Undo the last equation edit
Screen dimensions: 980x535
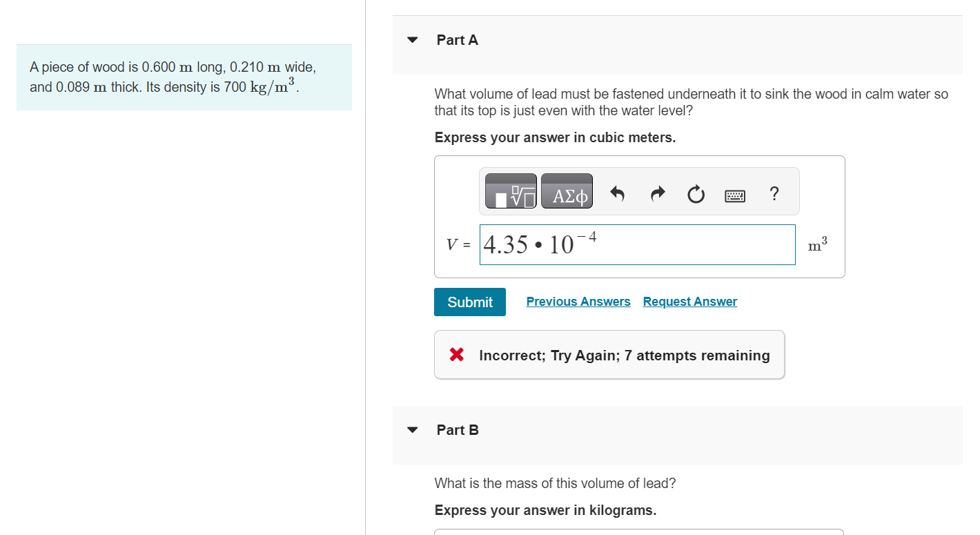(616, 194)
